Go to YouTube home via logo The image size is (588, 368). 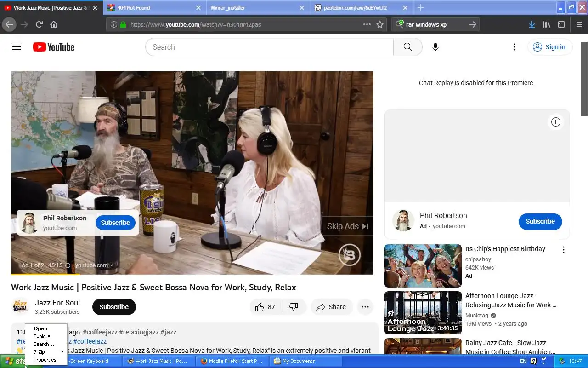pos(54,47)
